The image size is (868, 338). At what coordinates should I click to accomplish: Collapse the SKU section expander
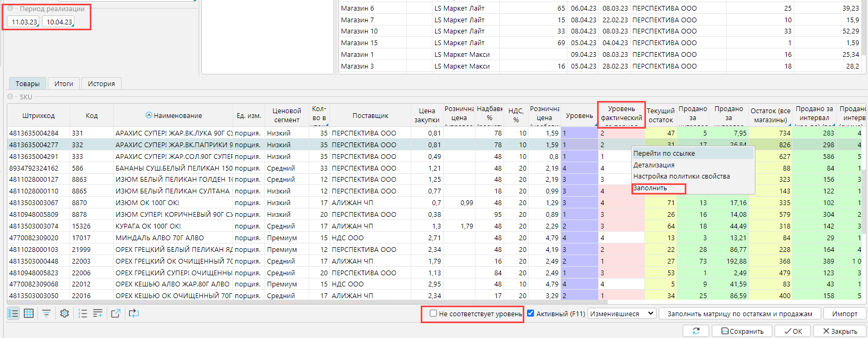coord(10,97)
